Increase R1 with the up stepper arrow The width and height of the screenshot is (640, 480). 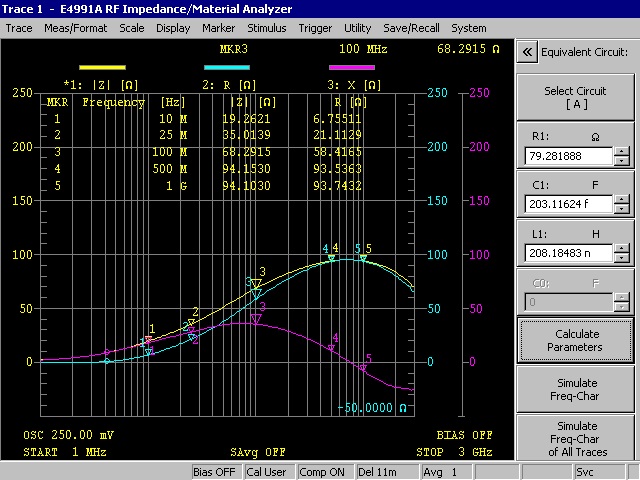622,151
